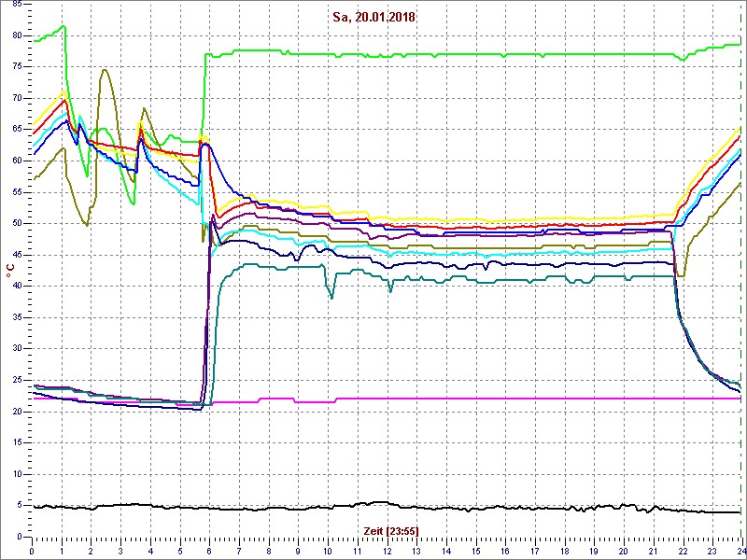Click the "65" temperature axis value
Viewport: 747px width, 560px height.
[16, 130]
